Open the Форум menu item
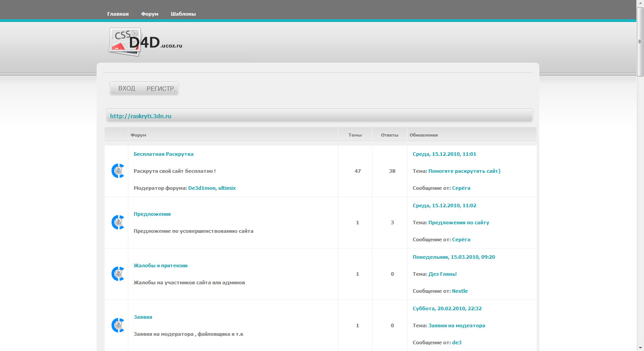 pyautogui.click(x=150, y=14)
